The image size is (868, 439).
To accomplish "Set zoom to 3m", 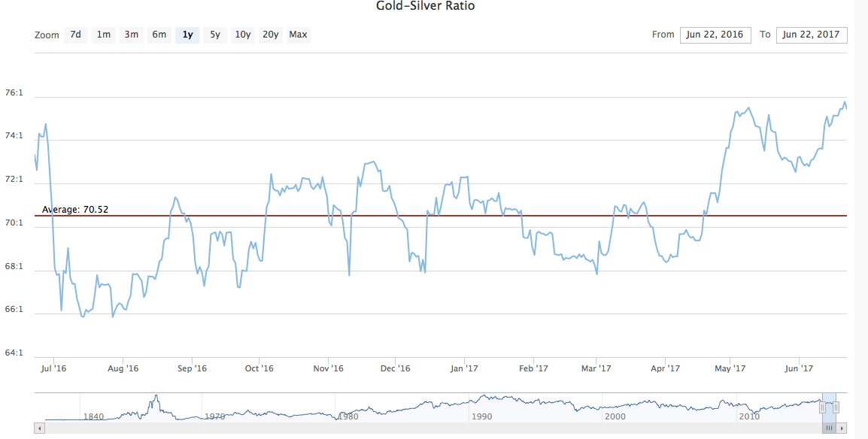I will click(131, 35).
